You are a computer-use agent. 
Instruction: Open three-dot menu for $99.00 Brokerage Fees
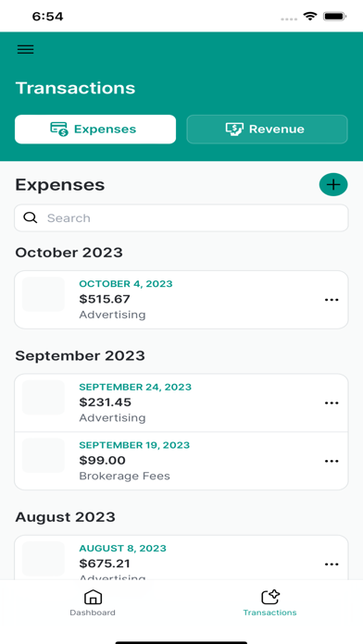click(x=332, y=461)
